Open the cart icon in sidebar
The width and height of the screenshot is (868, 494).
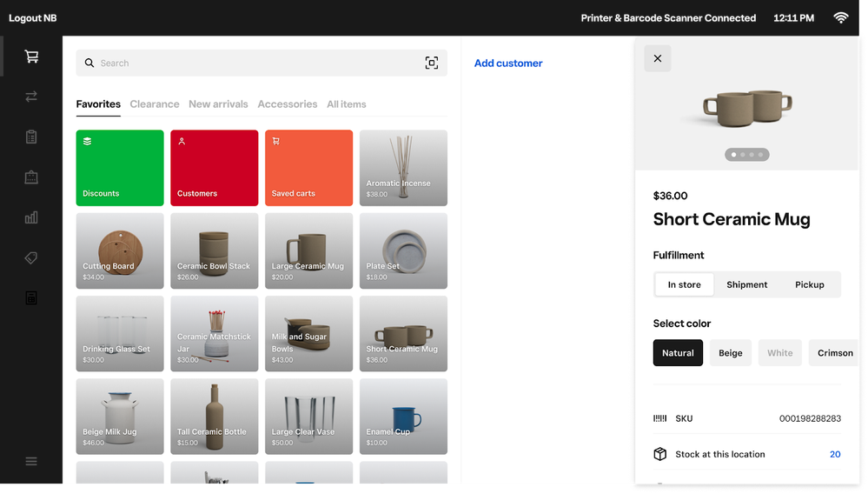(31, 57)
